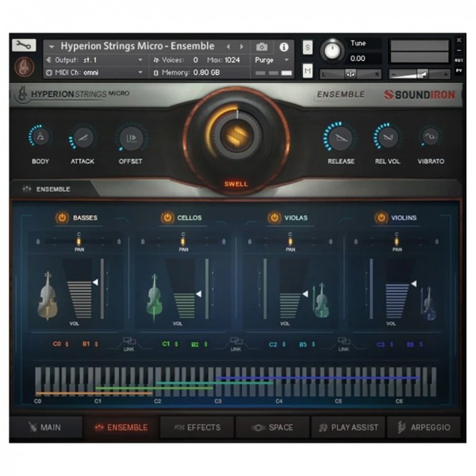Mute the instrument with the M button
This screenshot has width=476, height=476.
click(308, 71)
